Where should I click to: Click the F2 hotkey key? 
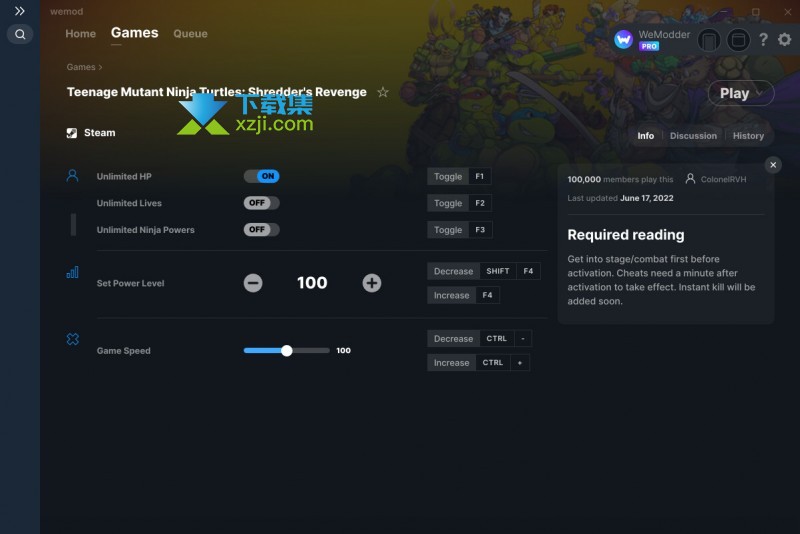[x=480, y=203]
